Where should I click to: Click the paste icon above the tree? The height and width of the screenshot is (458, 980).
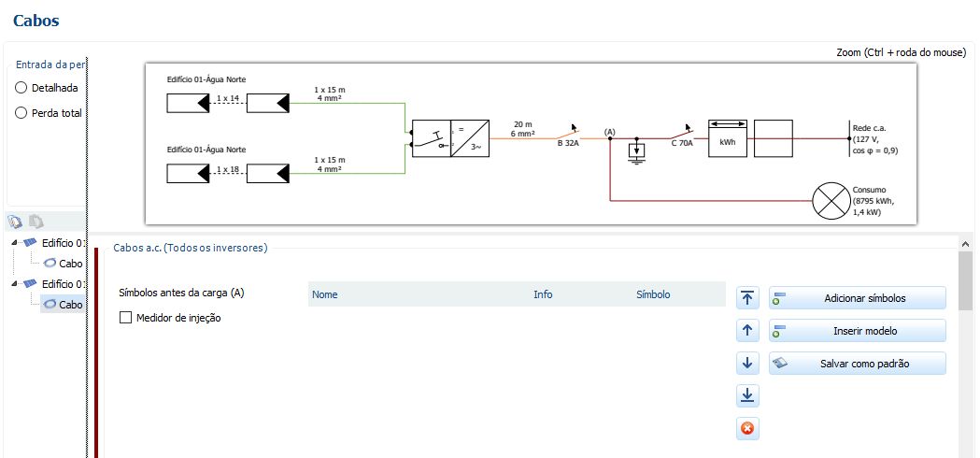click(36, 222)
